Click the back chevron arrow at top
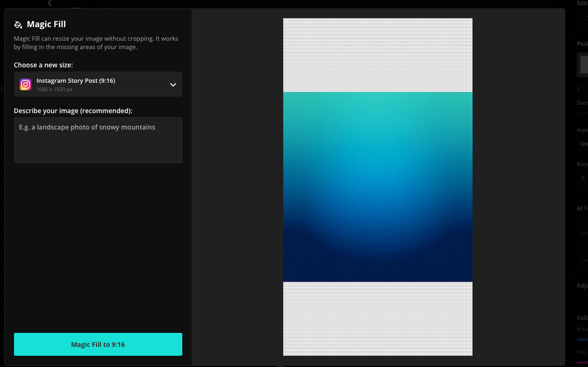Image resolution: width=588 pixels, height=367 pixels. pos(49,4)
